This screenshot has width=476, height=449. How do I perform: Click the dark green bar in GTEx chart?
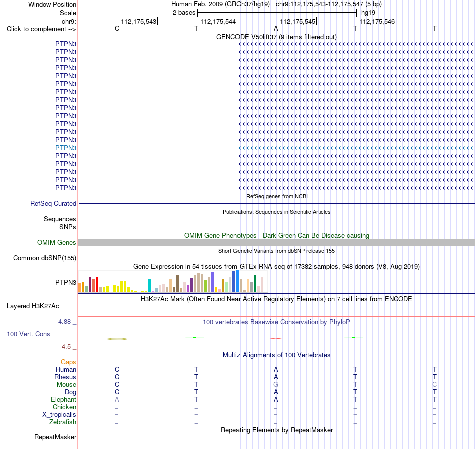coord(255,284)
